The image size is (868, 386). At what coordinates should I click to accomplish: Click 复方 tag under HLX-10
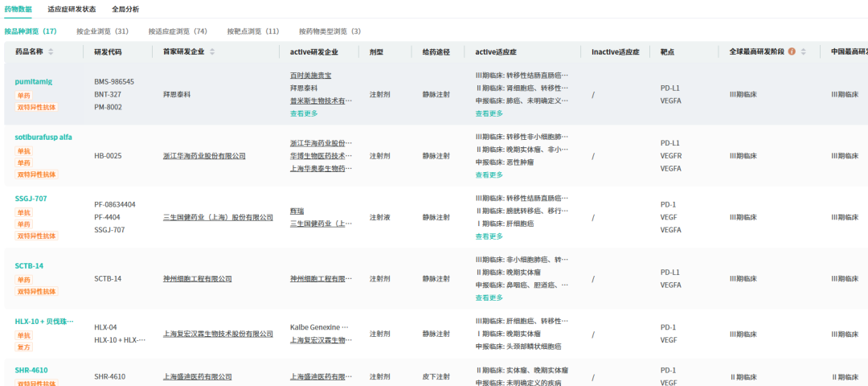point(24,347)
